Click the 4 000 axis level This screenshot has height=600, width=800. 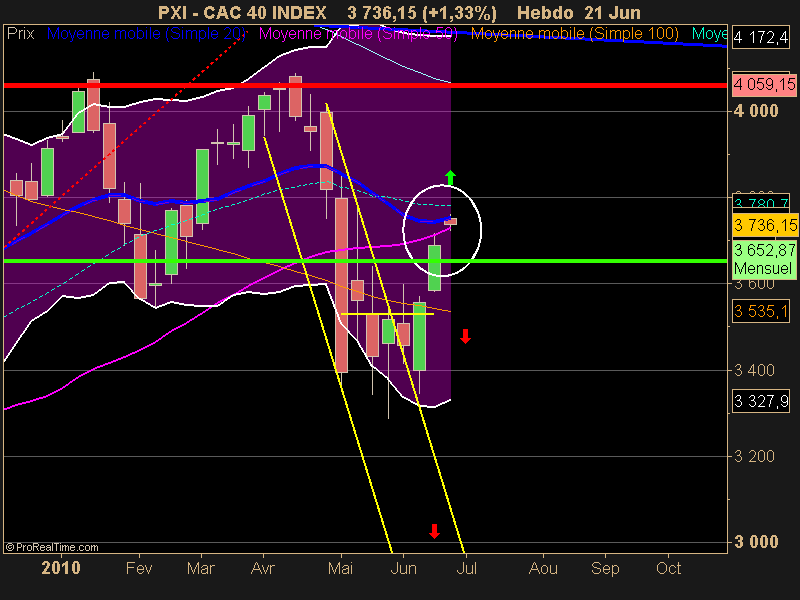756,111
